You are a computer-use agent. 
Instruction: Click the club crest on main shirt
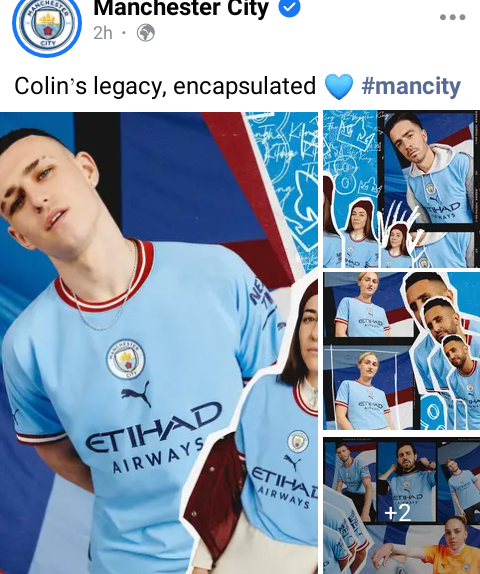click(126, 359)
